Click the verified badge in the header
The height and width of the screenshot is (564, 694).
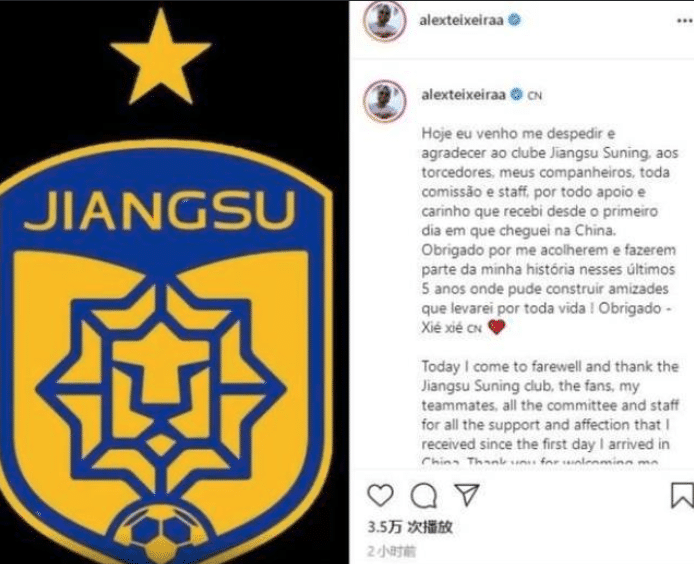514,20
